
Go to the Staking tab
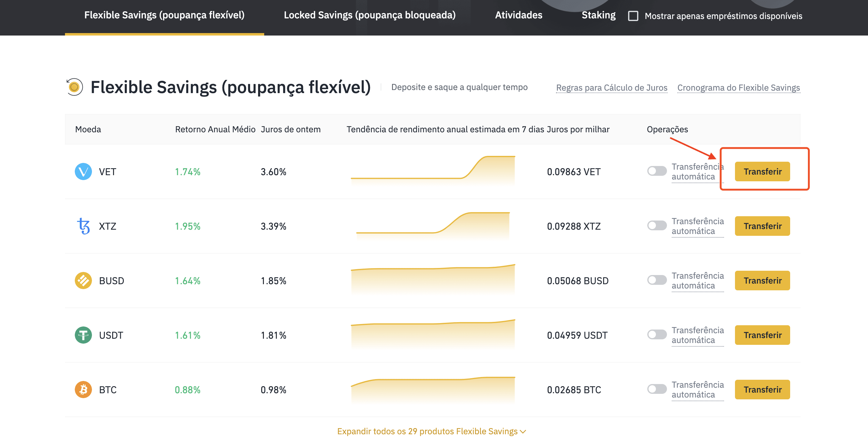pos(598,15)
